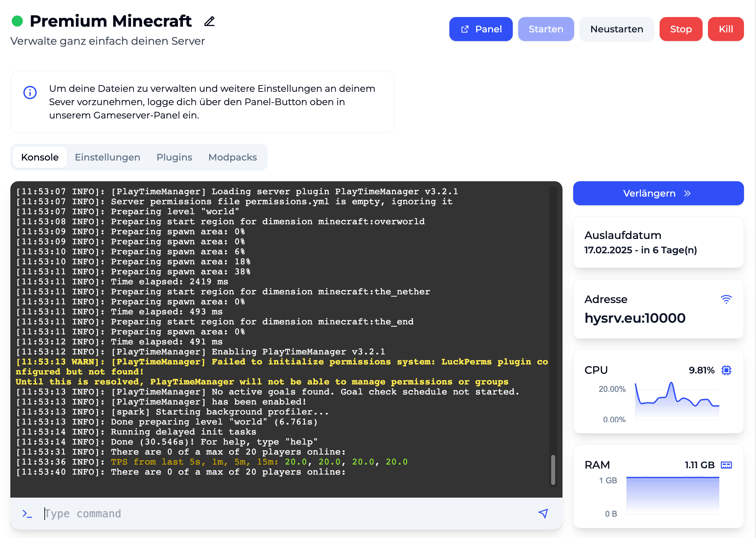The width and height of the screenshot is (756, 538).
Task: Click the server address hysrv.eu:10000
Action: pos(635,318)
